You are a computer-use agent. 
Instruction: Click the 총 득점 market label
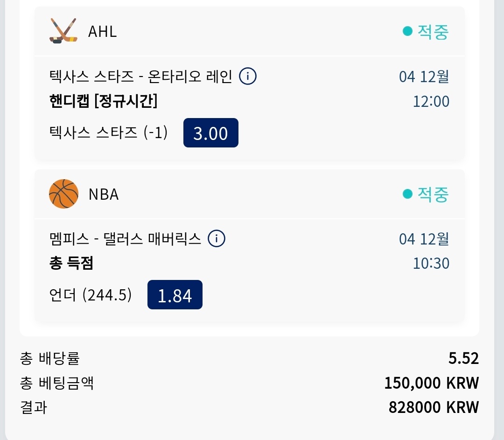[71, 263]
